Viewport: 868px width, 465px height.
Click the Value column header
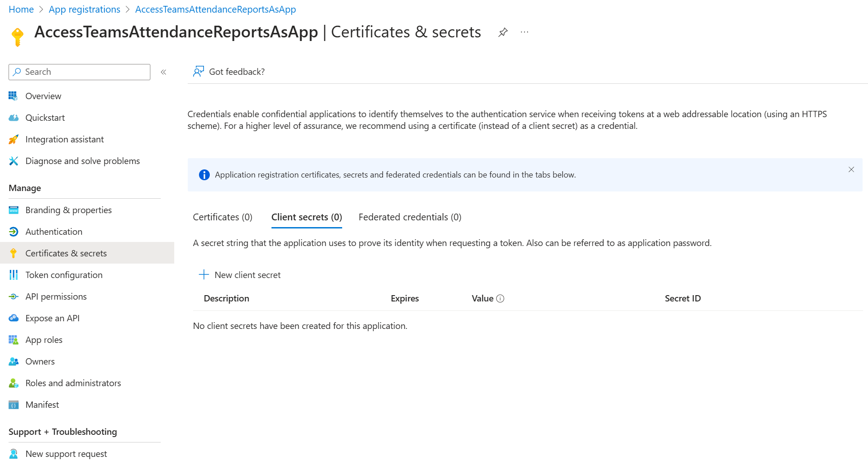coord(483,298)
